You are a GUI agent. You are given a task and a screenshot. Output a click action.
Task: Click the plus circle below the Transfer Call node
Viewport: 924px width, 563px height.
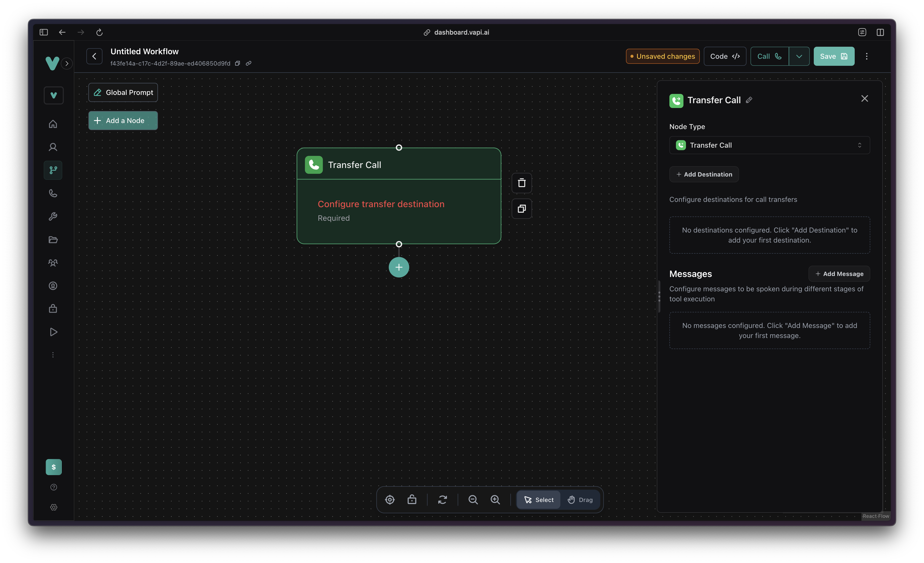(399, 267)
